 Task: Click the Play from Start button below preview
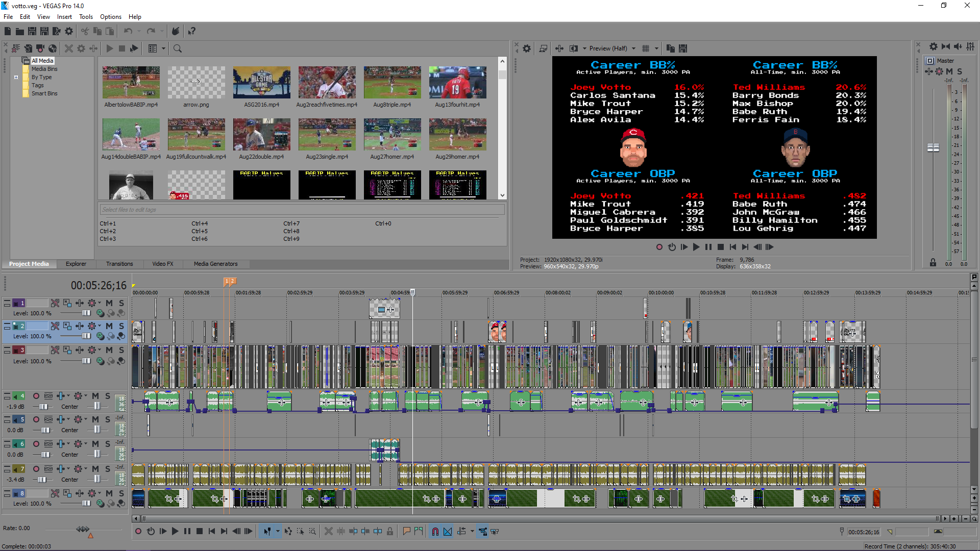[684, 247]
